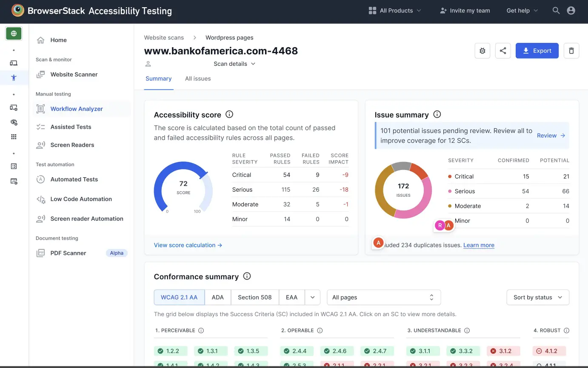Select the ADA standard tab

(x=218, y=297)
